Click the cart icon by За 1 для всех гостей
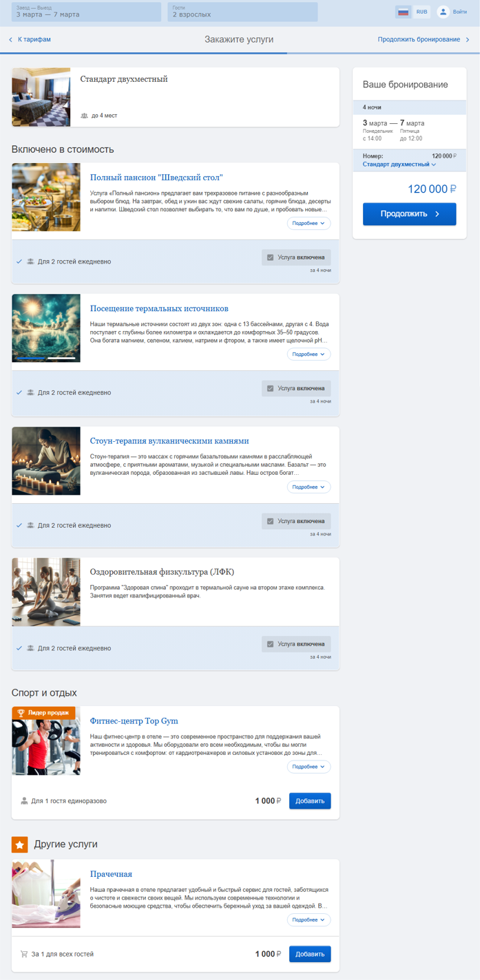This screenshot has width=480, height=980. [x=25, y=955]
